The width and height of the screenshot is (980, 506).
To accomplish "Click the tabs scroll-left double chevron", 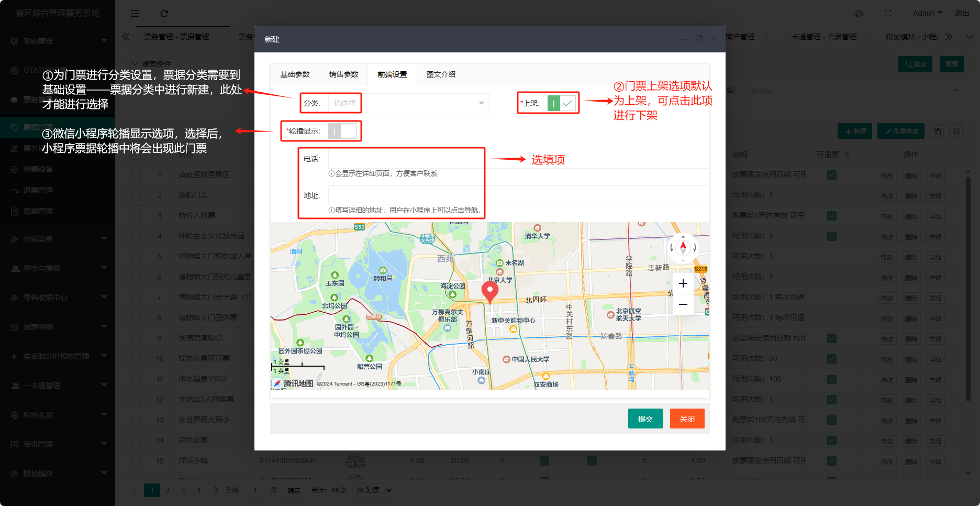I will (x=126, y=37).
